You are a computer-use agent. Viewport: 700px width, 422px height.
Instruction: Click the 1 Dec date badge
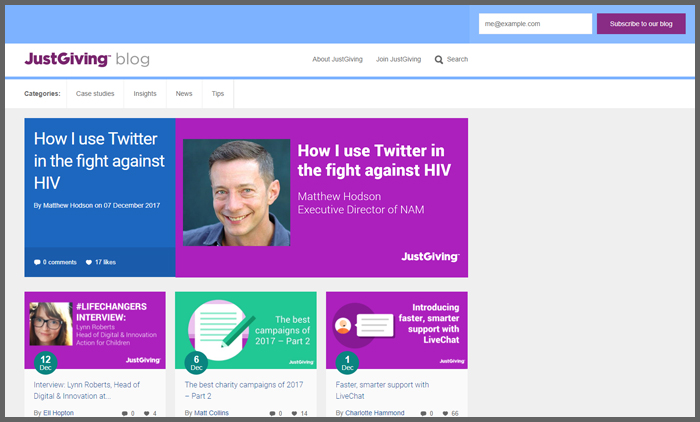[347, 363]
